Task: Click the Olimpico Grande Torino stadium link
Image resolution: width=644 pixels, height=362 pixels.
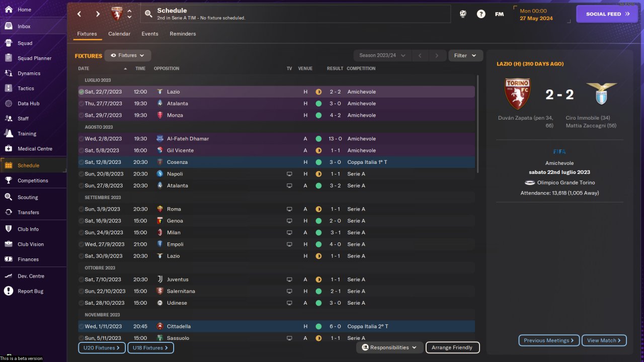Action: tap(566, 183)
